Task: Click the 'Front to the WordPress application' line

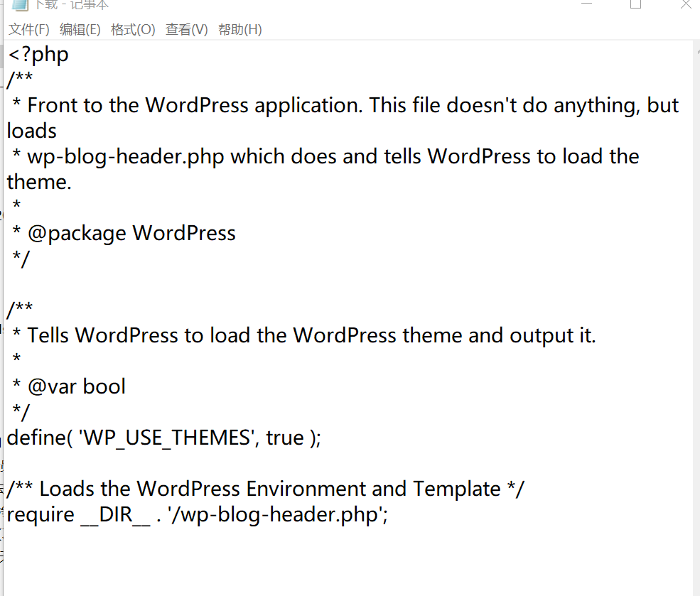Action: pyautogui.click(x=345, y=106)
